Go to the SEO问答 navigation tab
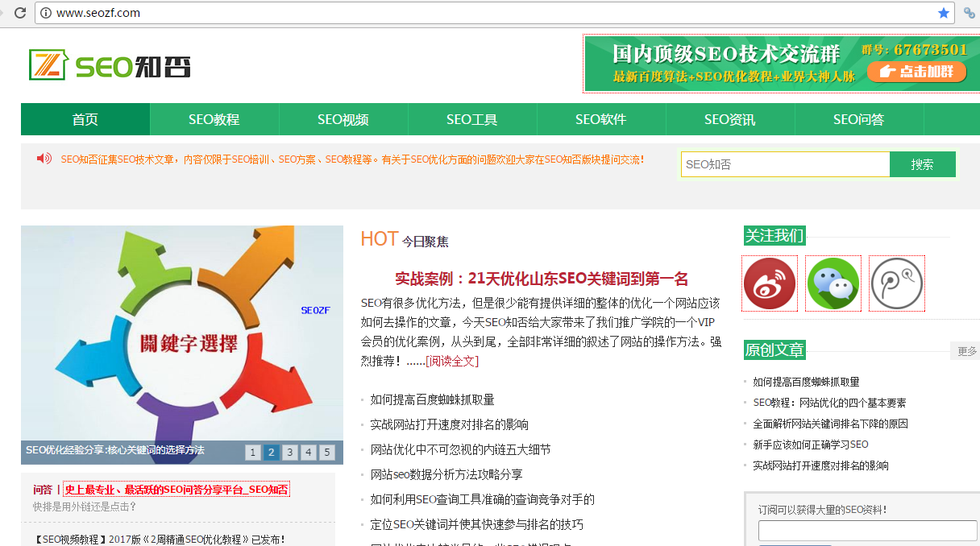Viewport: 980px width, 546px height. (858, 120)
